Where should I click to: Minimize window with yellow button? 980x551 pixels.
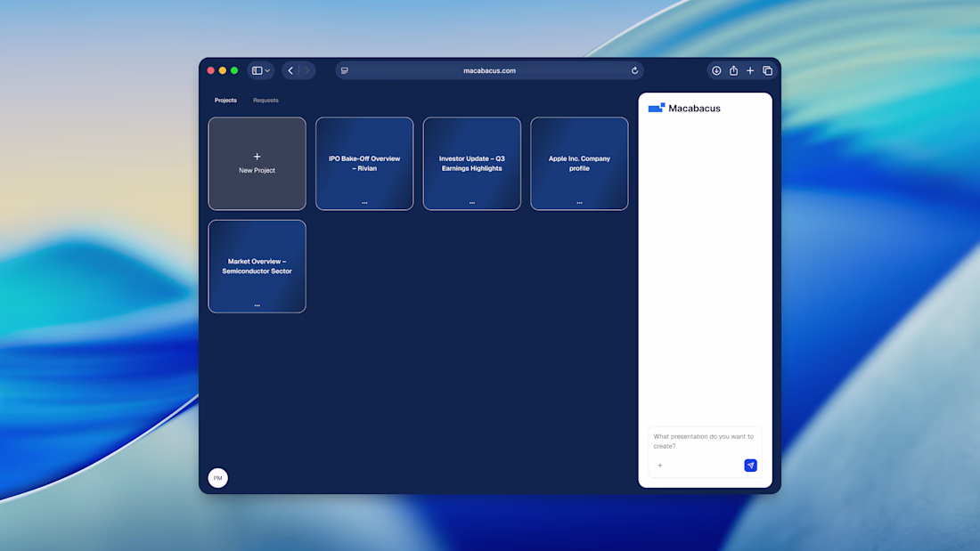point(223,70)
